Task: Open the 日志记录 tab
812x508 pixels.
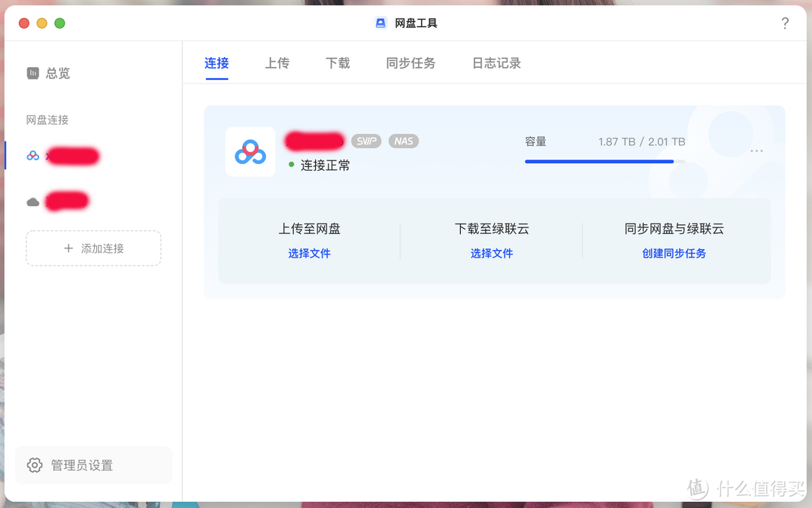Action: coord(495,63)
